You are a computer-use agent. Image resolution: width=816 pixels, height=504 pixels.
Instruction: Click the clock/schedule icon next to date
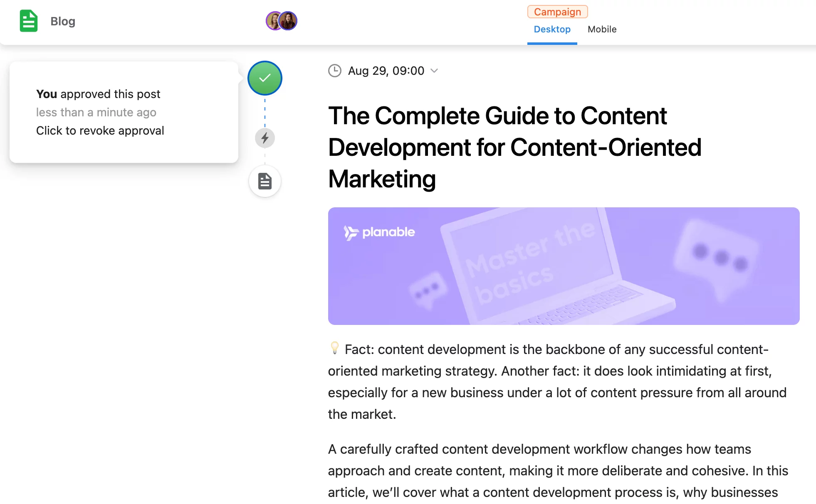point(334,70)
